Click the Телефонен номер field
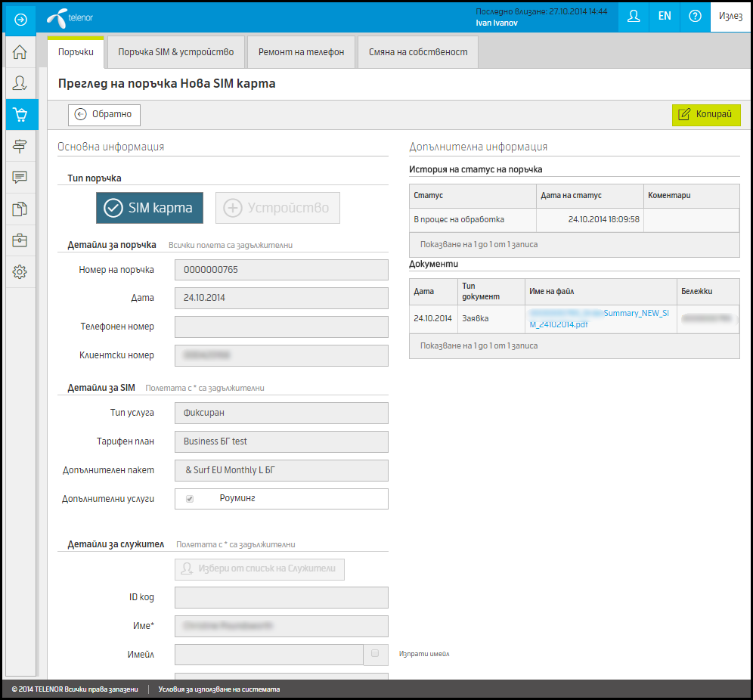This screenshot has width=753, height=700. pos(281,327)
